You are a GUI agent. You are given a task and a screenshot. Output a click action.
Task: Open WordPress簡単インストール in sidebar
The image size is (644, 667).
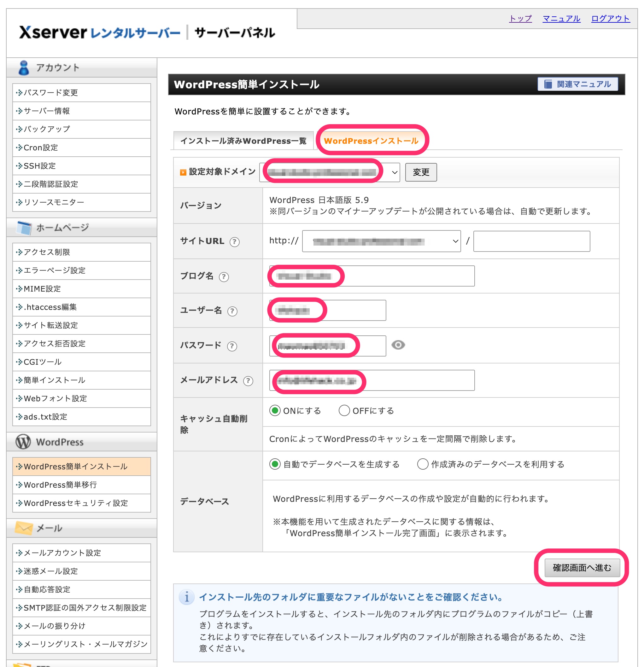pos(82,467)
